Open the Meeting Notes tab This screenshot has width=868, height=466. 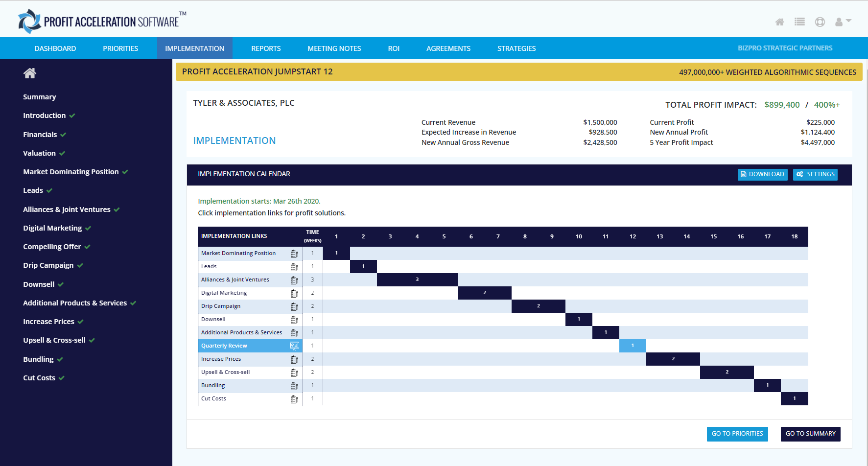(334, 48)
